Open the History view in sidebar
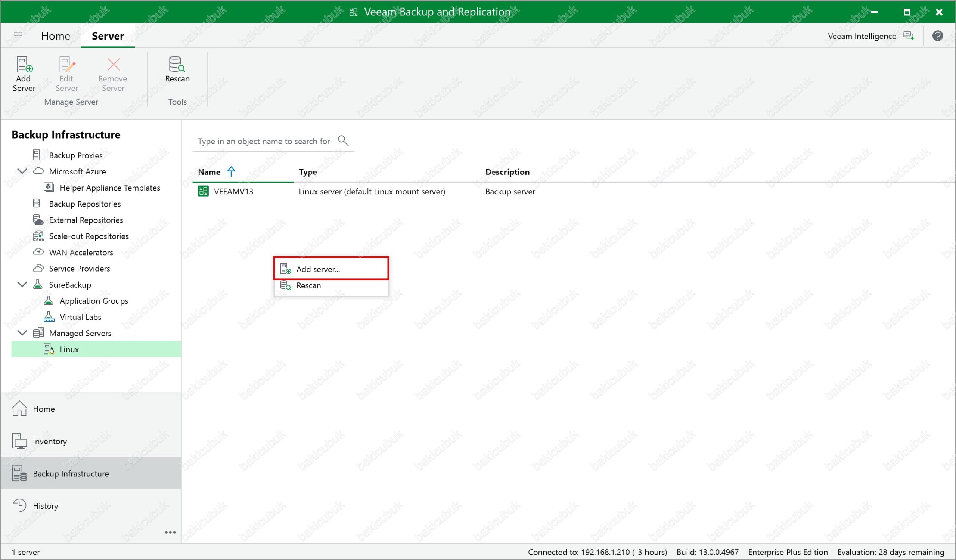This screenshot has width=956, height=560. [45, 506]
